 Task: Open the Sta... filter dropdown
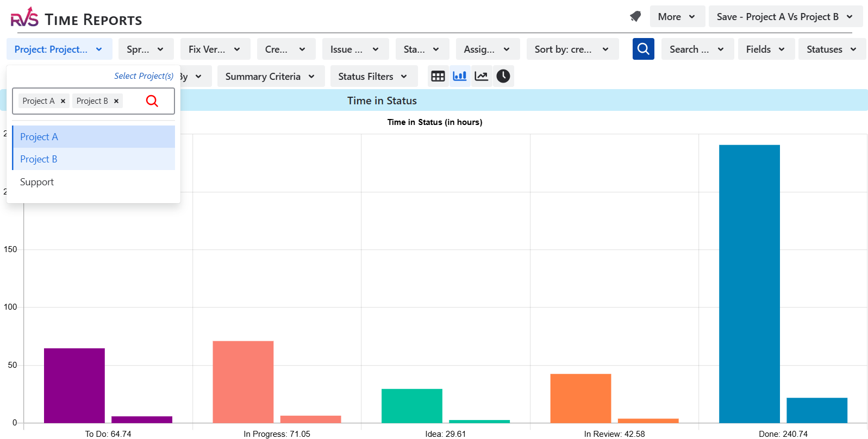[x=422, y=49]
